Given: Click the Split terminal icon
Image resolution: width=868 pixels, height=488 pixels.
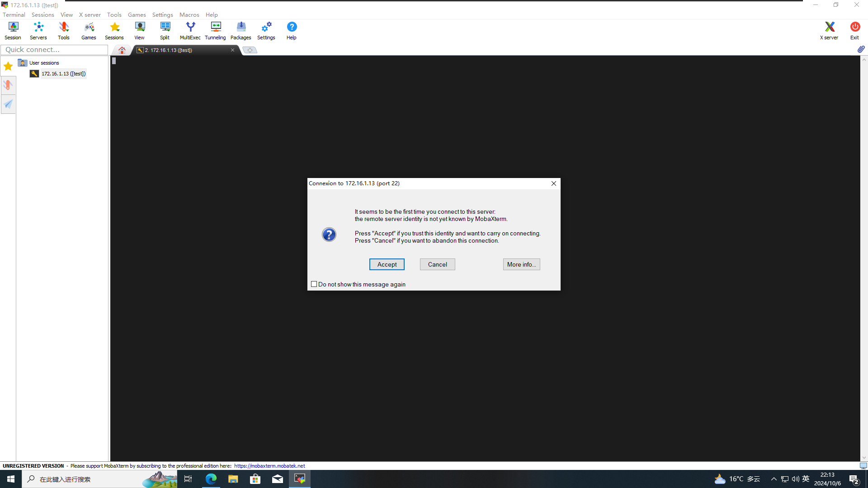Looking at the screenshot, I should 165,31.
